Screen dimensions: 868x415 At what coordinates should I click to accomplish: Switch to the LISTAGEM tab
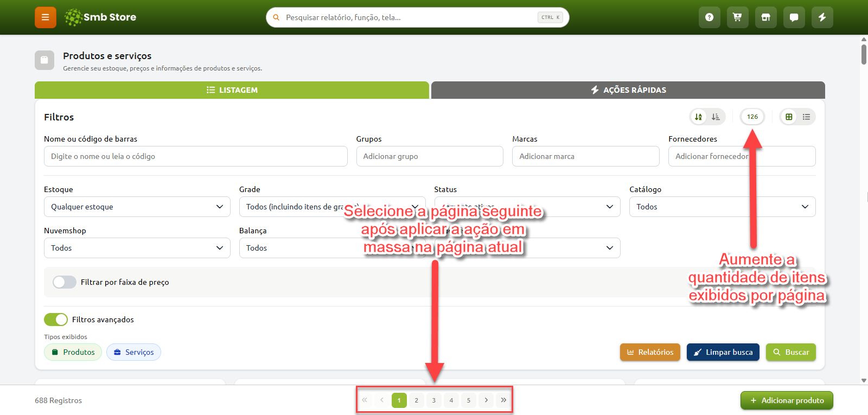pyautogui.click(x=232, y=90)
